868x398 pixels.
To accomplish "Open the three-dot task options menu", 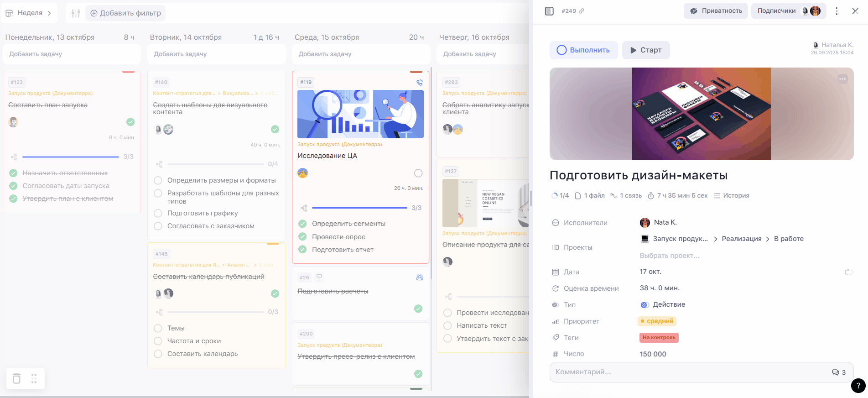I will click(836, 11).
